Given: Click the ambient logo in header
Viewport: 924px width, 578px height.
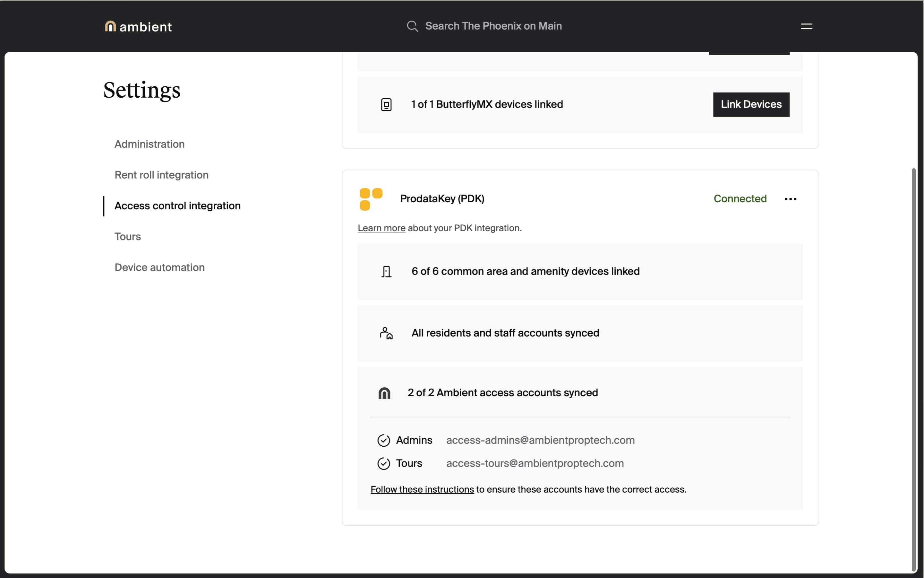Looking at the screenshot, I should pos(138,26).
